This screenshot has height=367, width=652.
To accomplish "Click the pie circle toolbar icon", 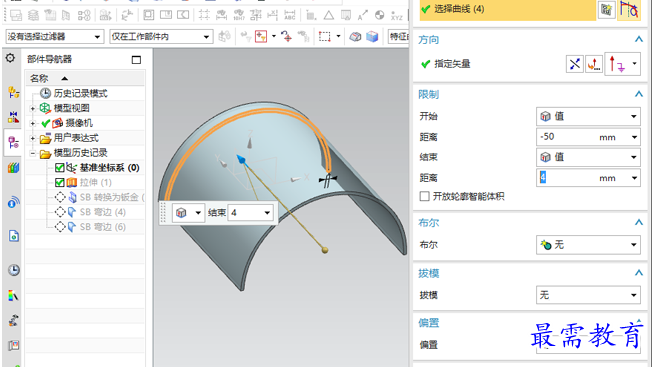I will tap(379, 15).
